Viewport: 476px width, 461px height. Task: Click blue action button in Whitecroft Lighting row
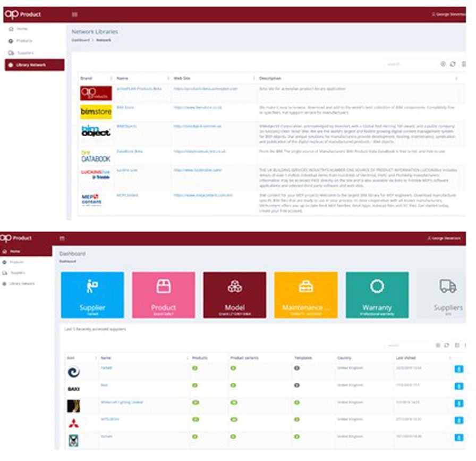[459, 403]
